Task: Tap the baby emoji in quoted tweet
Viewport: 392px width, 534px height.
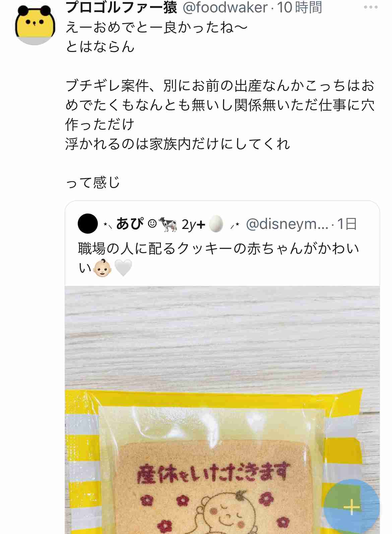Action: pyautogui.click(x=102, y=268)
